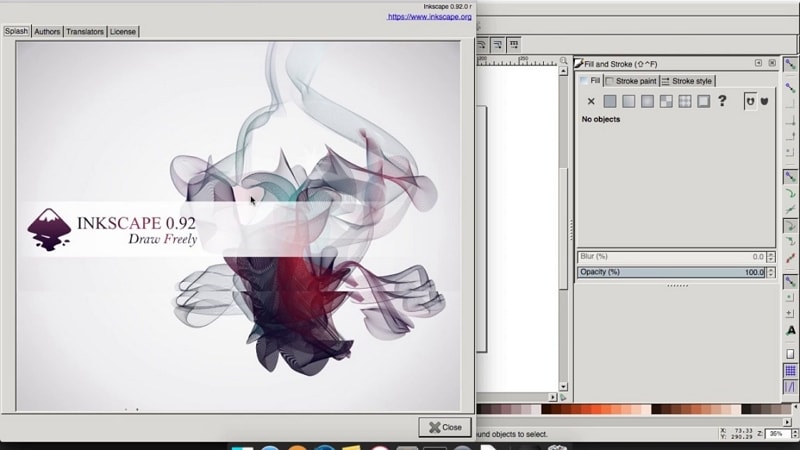The height and width of the screenshot is (450, 800).
Task: Select checkerboard pattern fill icon
Action: [x=666, y=101]
